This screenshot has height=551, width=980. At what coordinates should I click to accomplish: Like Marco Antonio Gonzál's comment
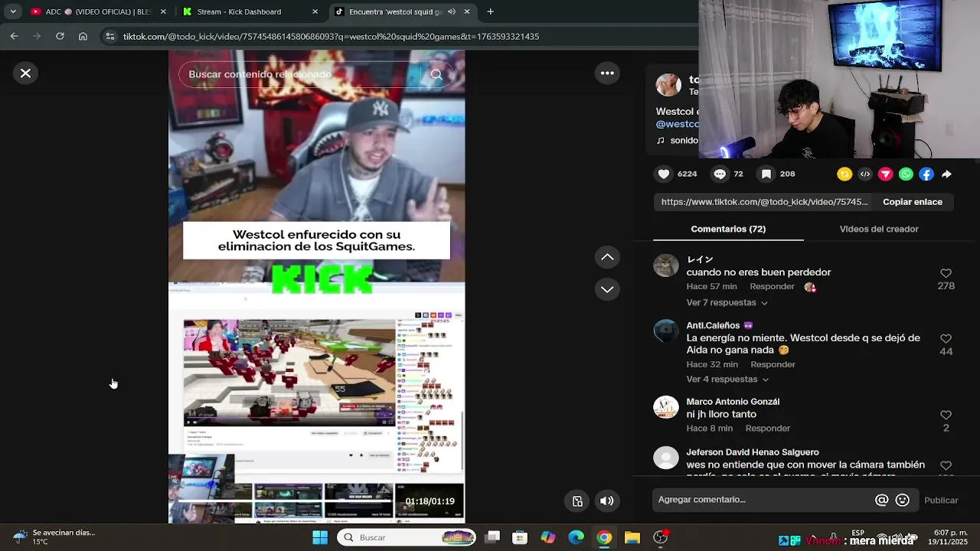click(946, 416)
